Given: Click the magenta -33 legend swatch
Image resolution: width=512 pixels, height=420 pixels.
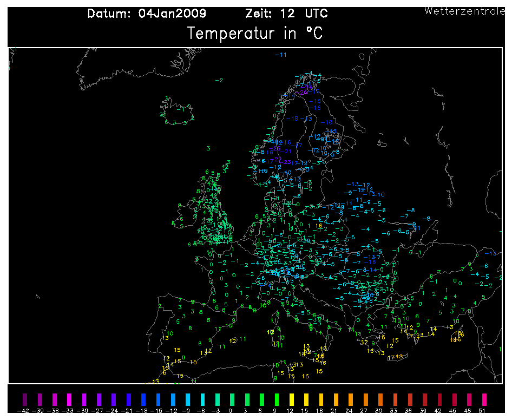Looking at the screenshot, I should point(69,400).
